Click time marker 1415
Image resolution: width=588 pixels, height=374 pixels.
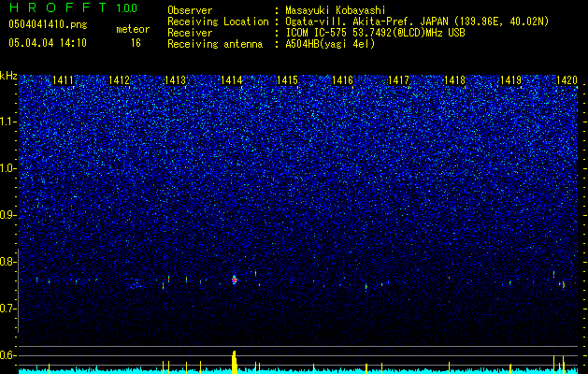(x=287, y=80)
